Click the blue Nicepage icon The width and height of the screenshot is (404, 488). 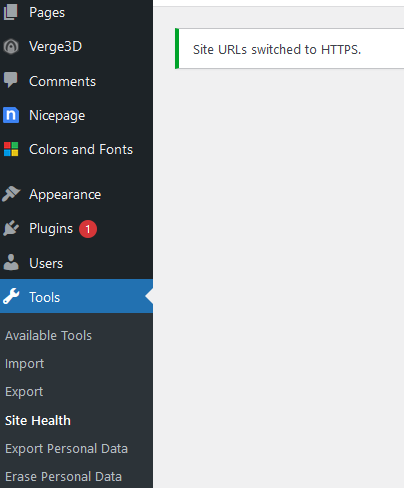pyautogui.click(x=11, y=115)
